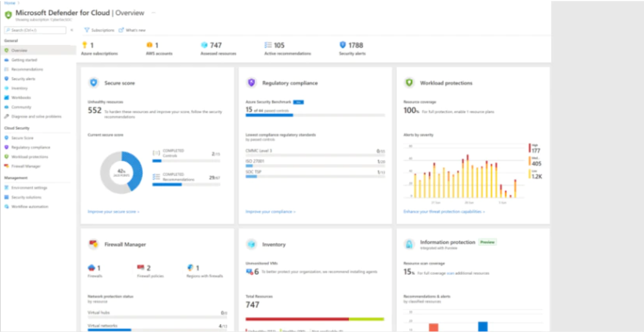
Task: Click the What's new external link icon
Action: pyautogui.click(x=121, y=30)
